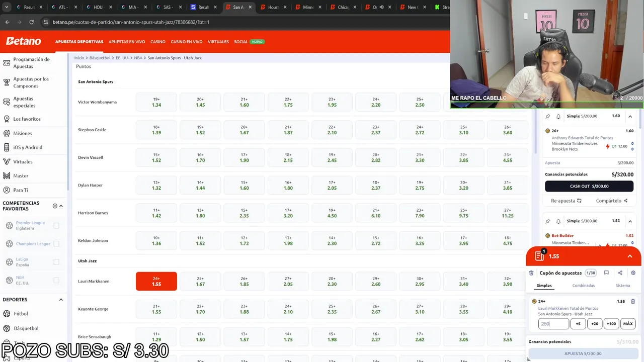Open Casino en Vivo menu
644x362 pixels.
(187, 42)
